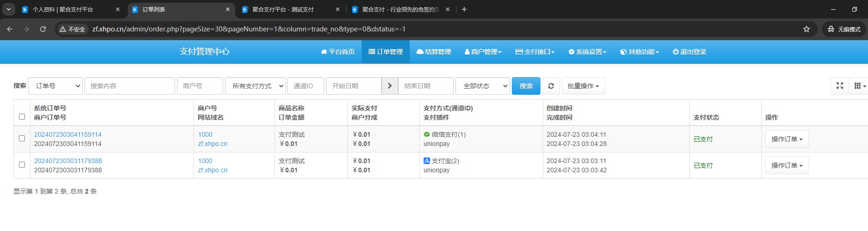The height and width of the screenshot is (231, 868).
Task: Click the date range arrow icon
Action: point(389,86)
